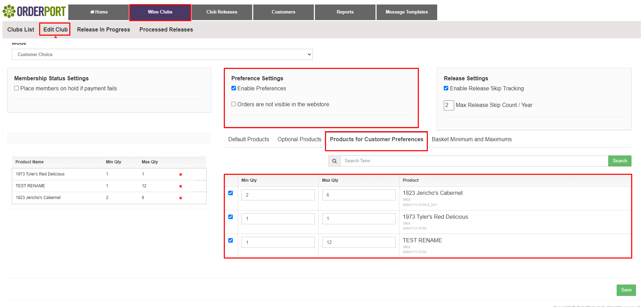Uncheck the 1973 Tyler's Red Delicious checkbox
The width and height of the screenshot is (644, 307).
pyautogui.click(x=230, y=217)
